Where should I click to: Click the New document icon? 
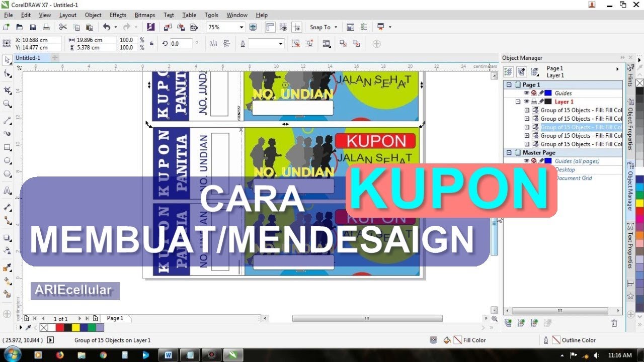7,27
